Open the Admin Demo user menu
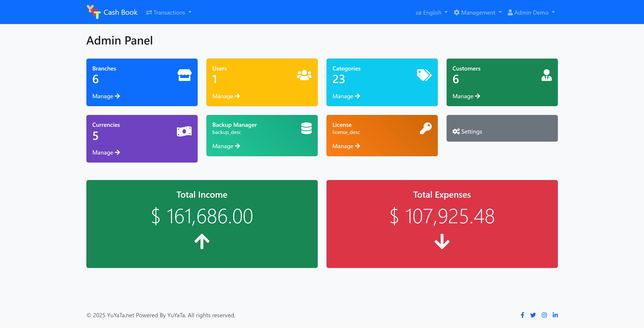This screenshot has height=328, width=644. click(x=531, y=13)
